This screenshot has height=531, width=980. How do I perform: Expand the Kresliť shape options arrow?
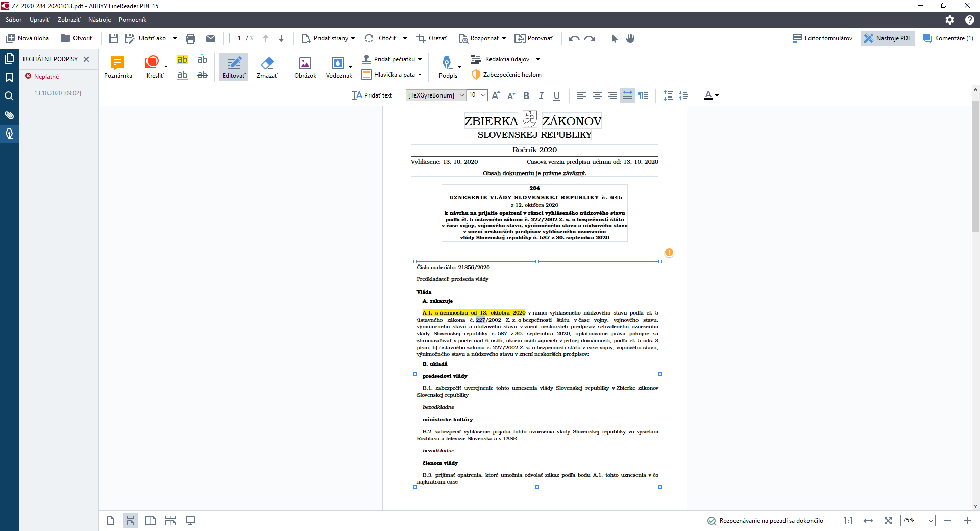pos(166,67)
